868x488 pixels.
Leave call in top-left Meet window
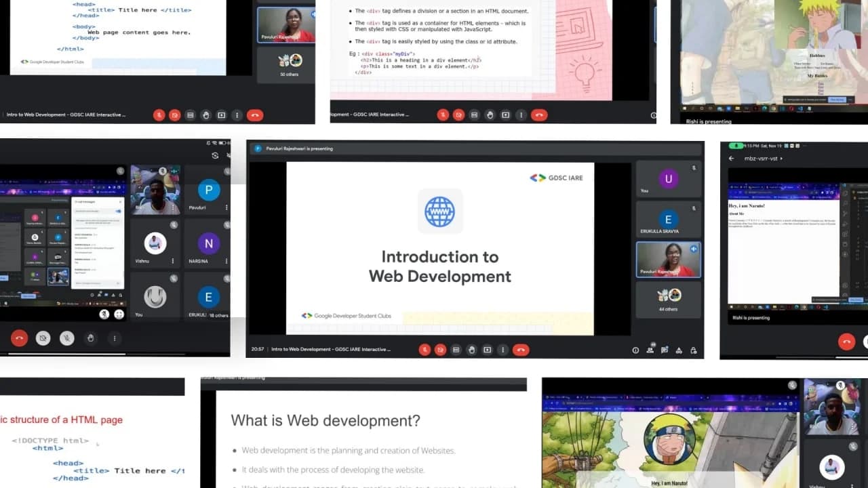tap(255, 115)
